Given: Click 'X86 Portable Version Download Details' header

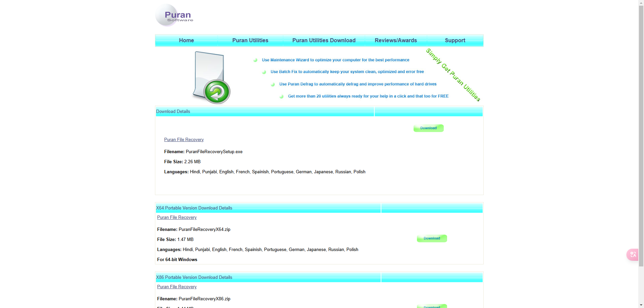Looking at the screenshot, I should click(x=194, y=278).
